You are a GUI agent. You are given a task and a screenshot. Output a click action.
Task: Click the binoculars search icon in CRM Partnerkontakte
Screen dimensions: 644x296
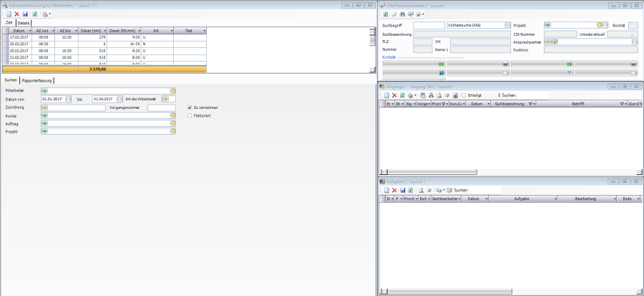[401, 14]
